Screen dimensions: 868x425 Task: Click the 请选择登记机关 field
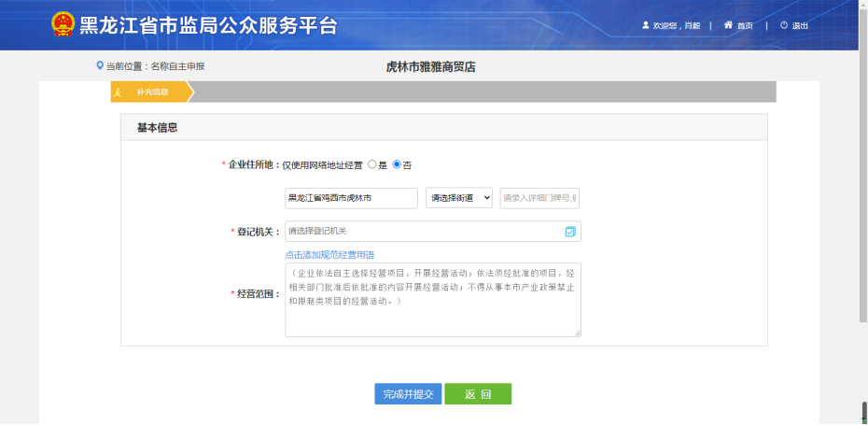pos(433,232)
